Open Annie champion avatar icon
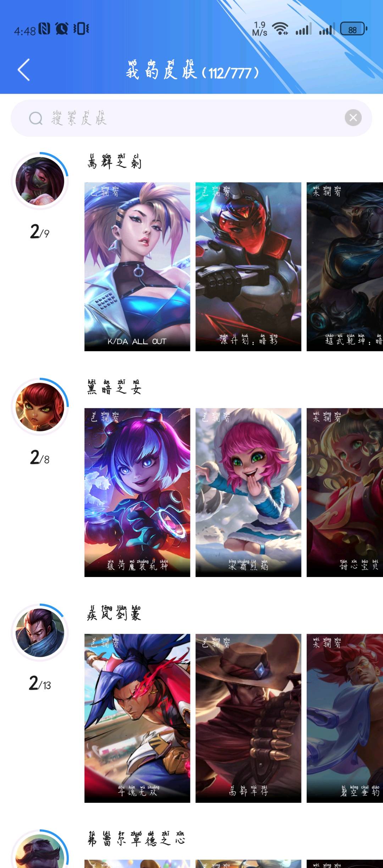 coord(40,407)
